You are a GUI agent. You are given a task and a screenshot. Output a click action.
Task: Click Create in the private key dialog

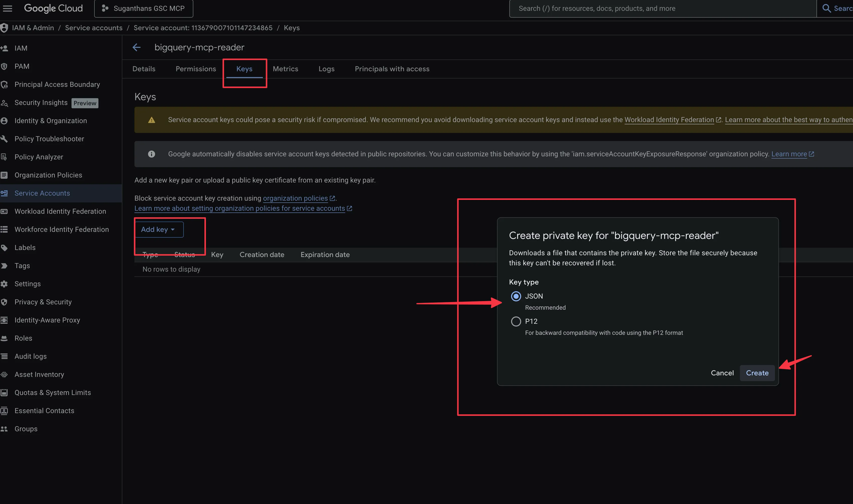(757, 373)
